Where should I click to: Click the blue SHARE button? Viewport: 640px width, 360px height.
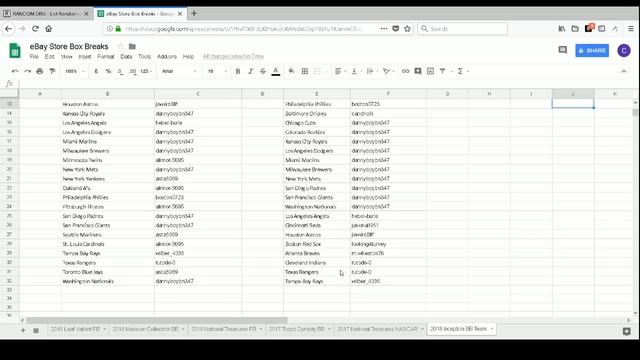tap(592, 51)
